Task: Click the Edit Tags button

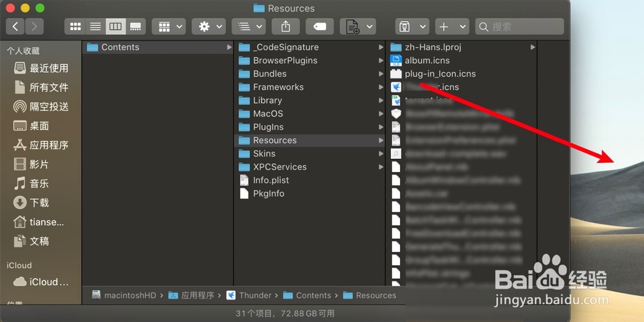Action: tap(319, 26)
